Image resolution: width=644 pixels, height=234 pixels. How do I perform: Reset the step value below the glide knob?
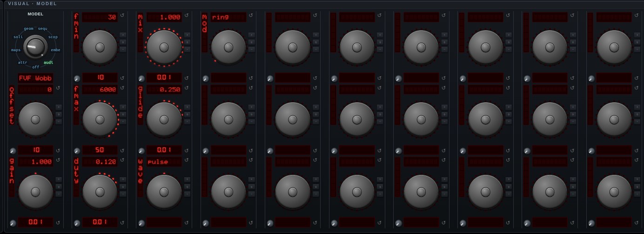187,150
